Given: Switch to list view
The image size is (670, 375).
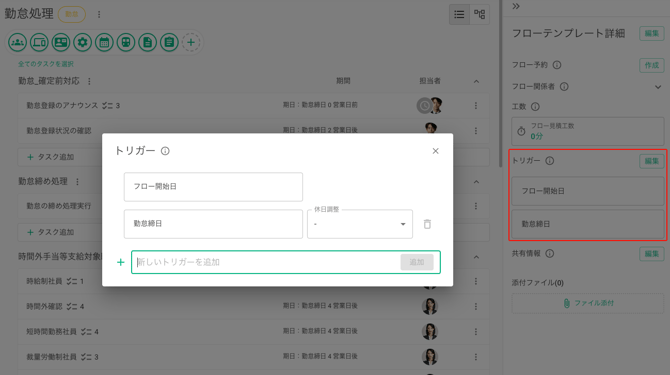Looking at the screenshot, I should click(x=459, y=15).
